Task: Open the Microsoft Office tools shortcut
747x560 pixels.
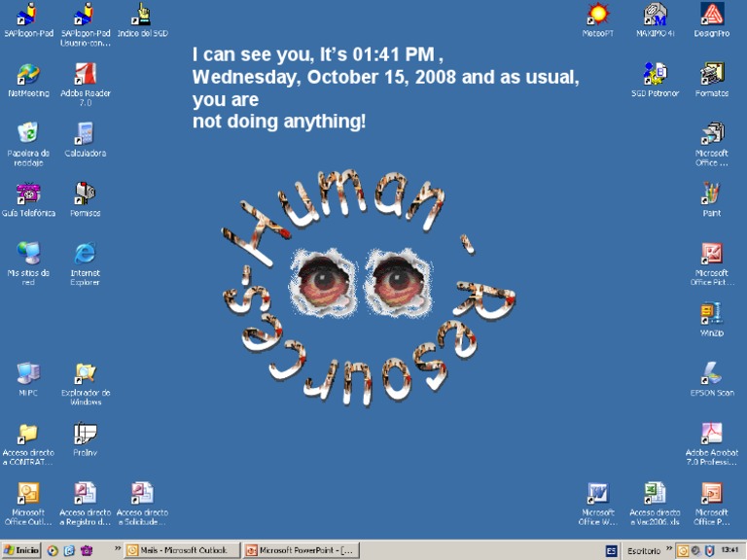Action: pyautogui.click(x=712, y=144)
